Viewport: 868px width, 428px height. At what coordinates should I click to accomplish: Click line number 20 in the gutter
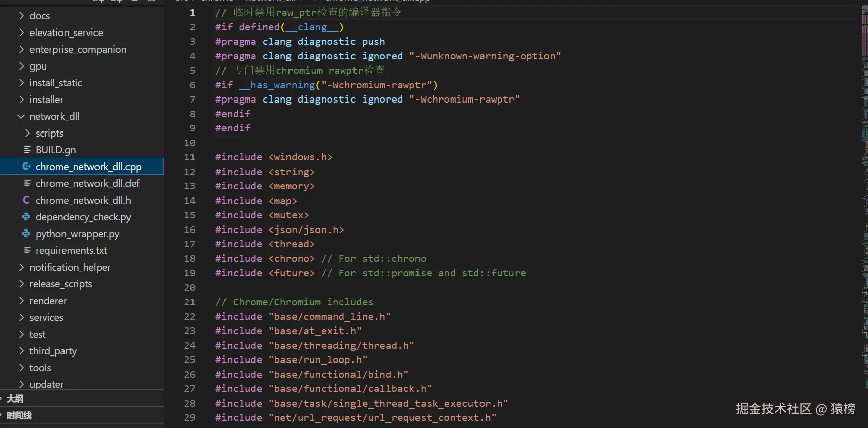click(189, 287)
